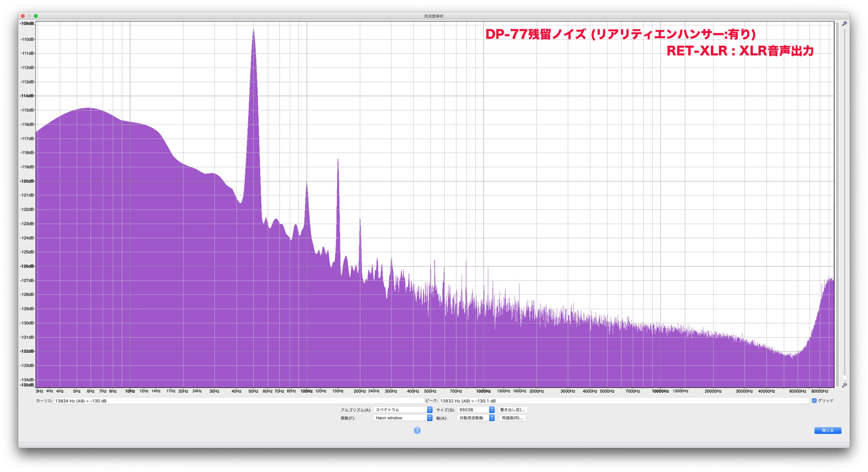Click the -126dB label on level axis
The width and height of the screenshot is (868, 472).
click(27, 266)
